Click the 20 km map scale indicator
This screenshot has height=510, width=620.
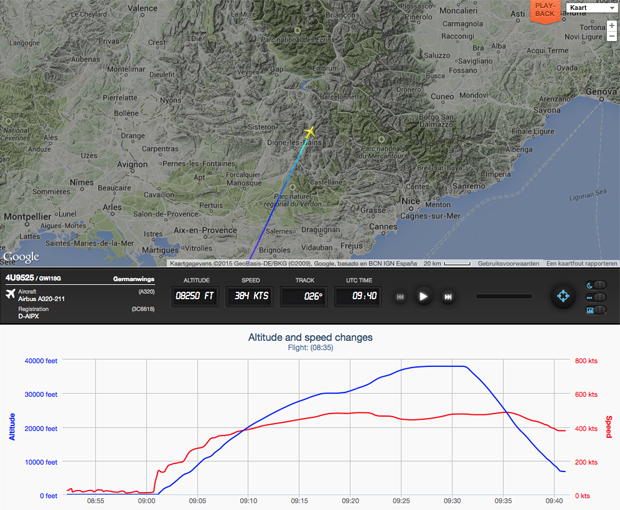(447, 263)
